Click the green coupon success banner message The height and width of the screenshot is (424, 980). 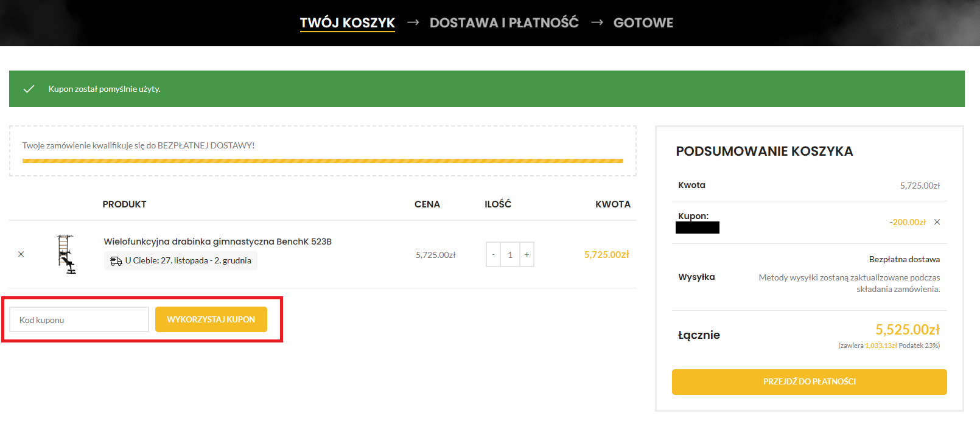point(105,89)
